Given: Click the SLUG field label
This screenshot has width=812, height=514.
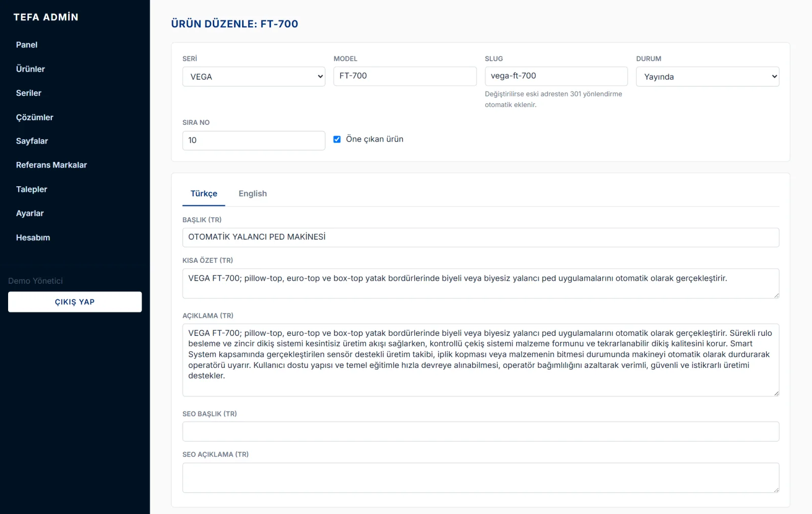Looking at the screenshot, I should coord(494,59).
